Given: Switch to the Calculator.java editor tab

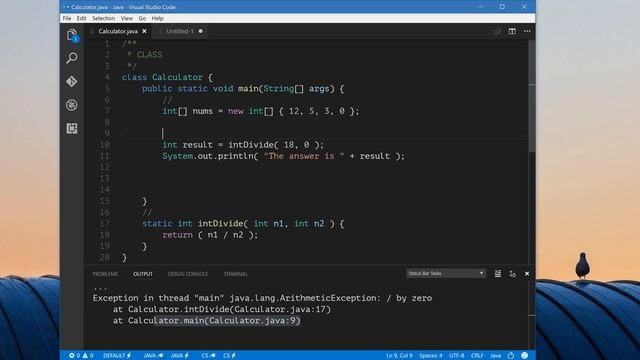Looking at the screenshot, I should (118, 31).
